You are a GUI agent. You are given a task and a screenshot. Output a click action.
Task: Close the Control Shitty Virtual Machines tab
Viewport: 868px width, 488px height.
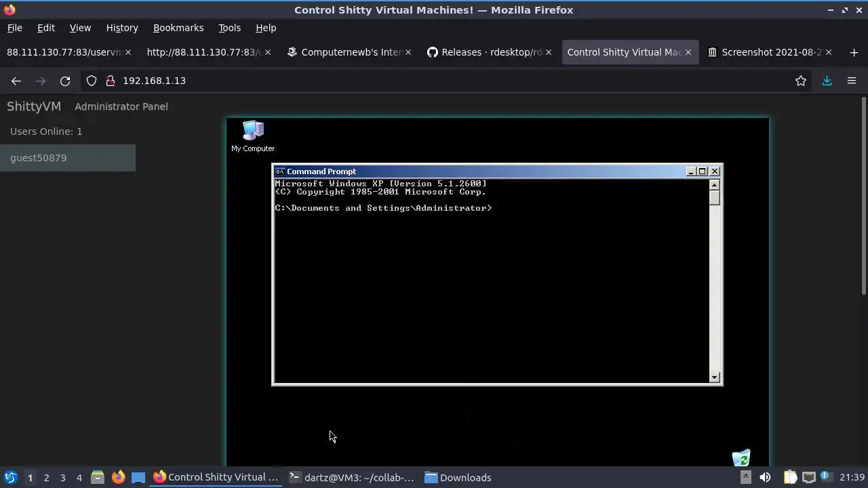coord(688,52)
